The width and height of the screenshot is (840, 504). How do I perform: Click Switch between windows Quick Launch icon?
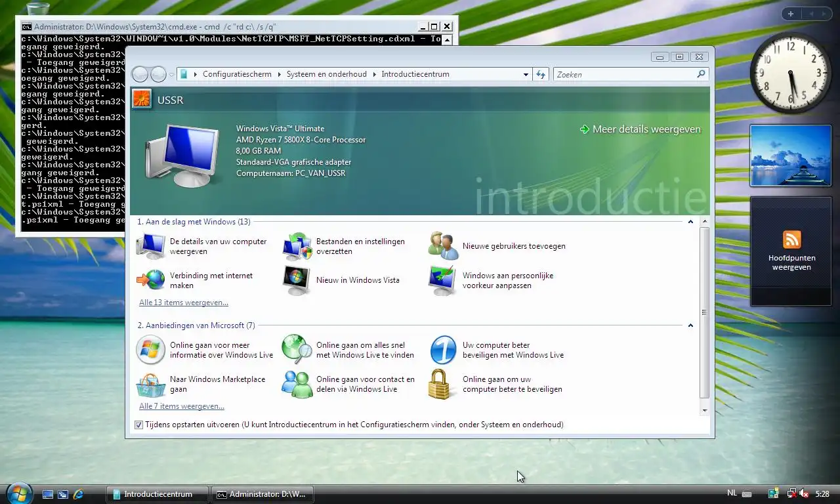63,494
